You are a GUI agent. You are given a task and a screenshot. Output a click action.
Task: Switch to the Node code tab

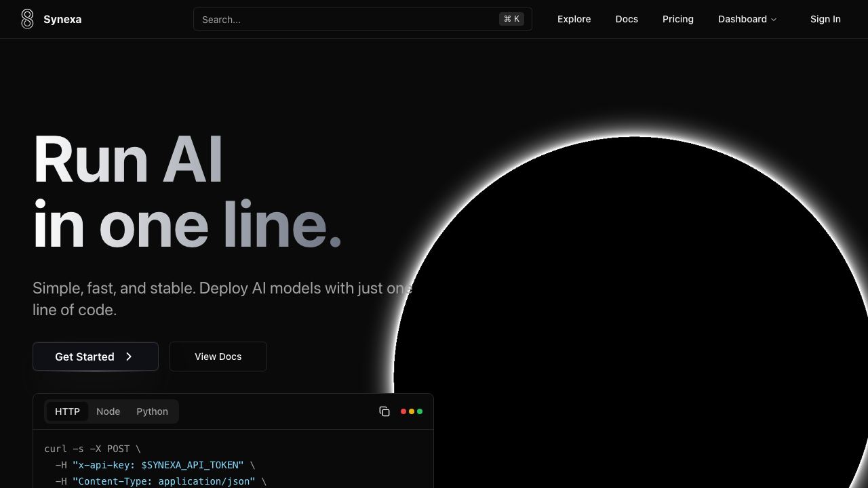tap(108, 411)
